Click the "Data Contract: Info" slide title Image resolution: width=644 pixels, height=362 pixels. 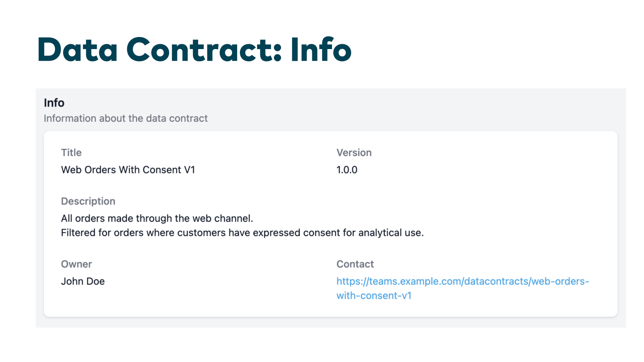click(194, 49)
